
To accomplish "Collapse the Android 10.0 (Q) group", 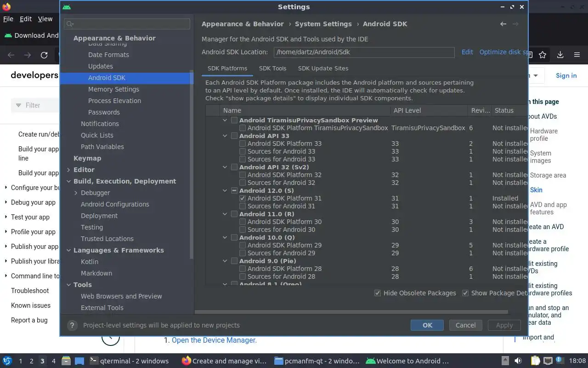I will 225,237.
